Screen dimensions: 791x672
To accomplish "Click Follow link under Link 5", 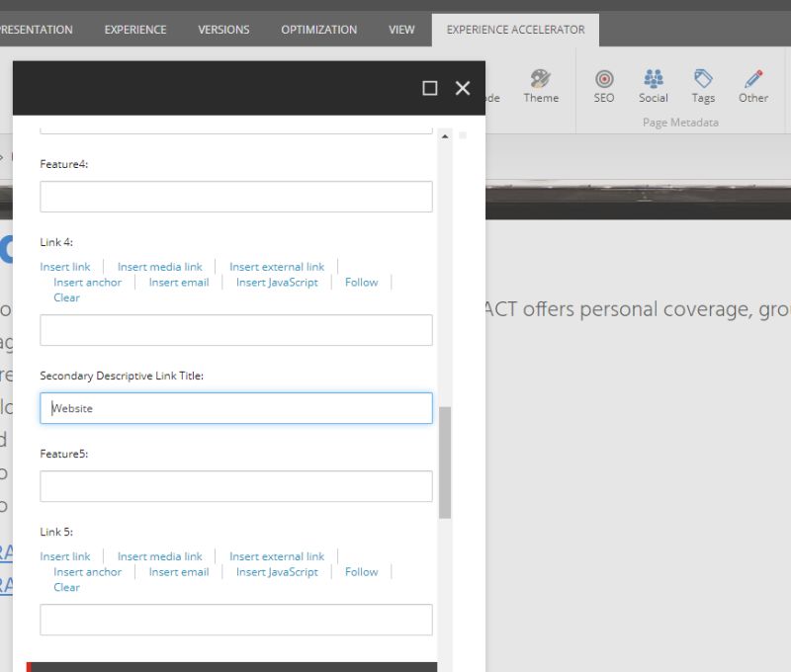I will click(x=360, y=571).
